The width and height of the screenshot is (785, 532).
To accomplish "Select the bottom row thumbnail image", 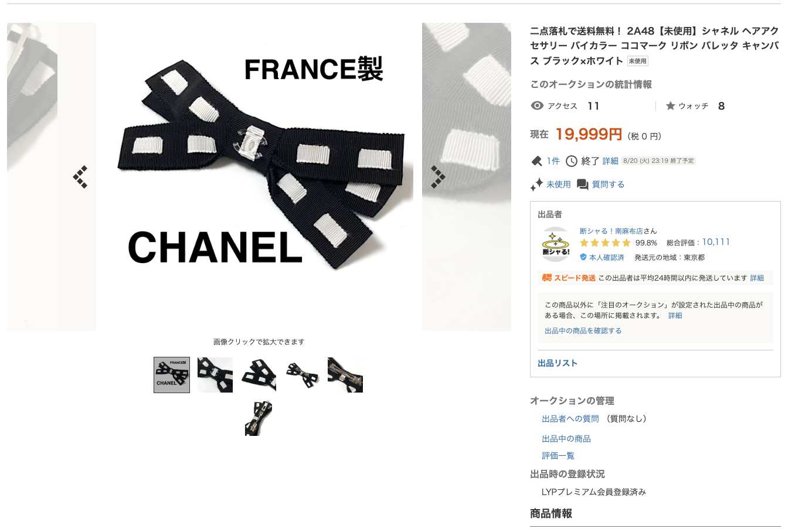I will point(259,418).
